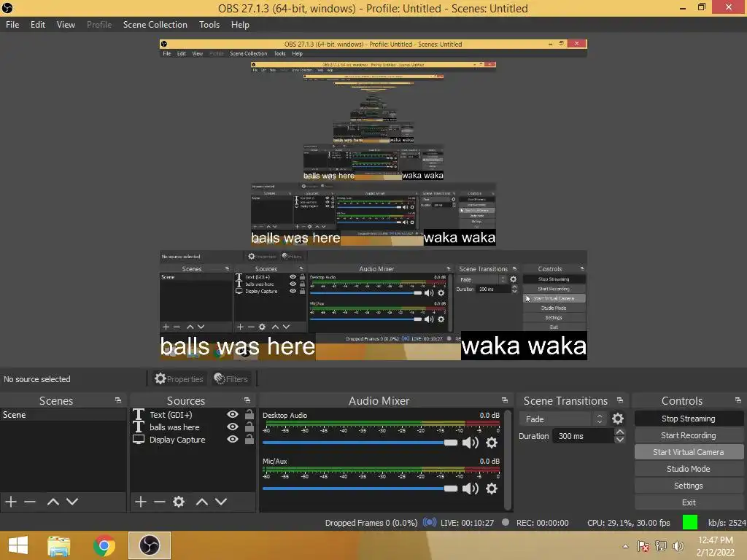
Task: Move scene down arrow
Action: 72,502
